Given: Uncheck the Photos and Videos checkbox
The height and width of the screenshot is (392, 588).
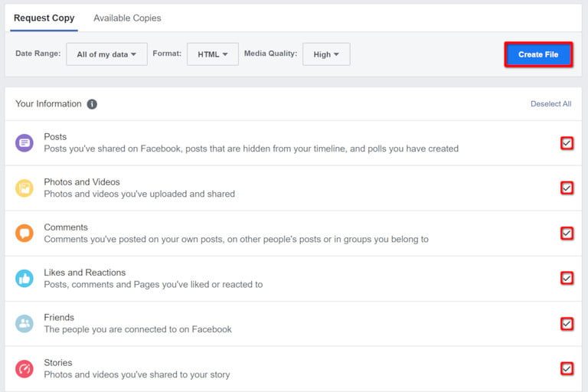Looking at the screenshot, I should [x=567, y=188].
